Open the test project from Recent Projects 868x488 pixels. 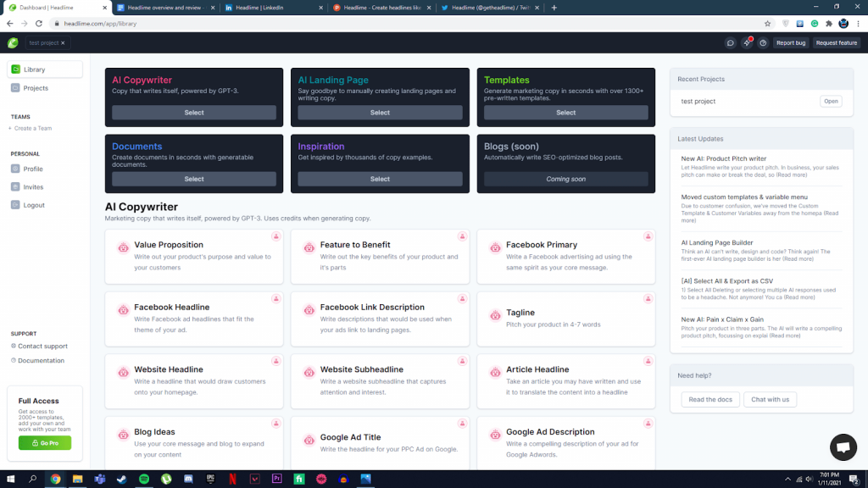click(x=831, y=102)
